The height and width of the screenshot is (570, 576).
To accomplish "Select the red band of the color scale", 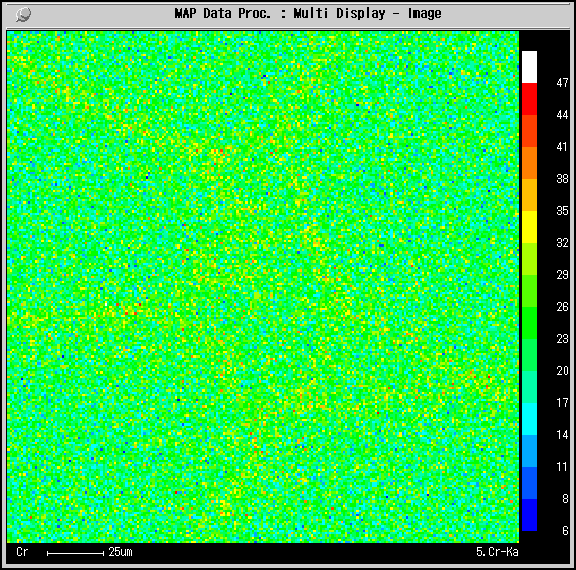I will pyautogui.click(x=529, y=99).
